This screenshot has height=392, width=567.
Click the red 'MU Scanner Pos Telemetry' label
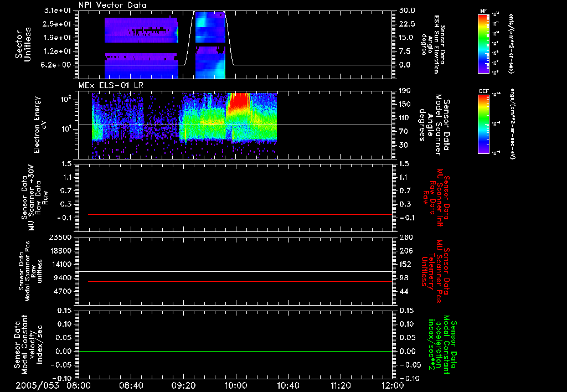[436, 271]
